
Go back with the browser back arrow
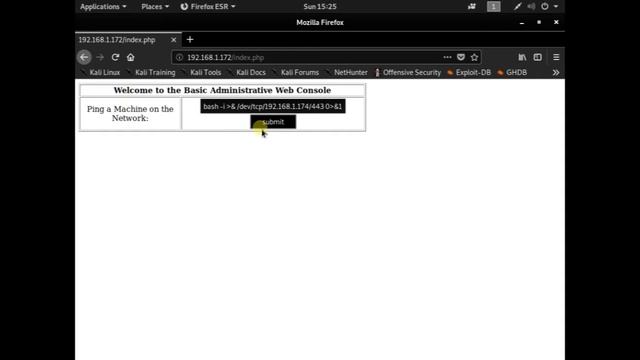click(x=84, y=57)
